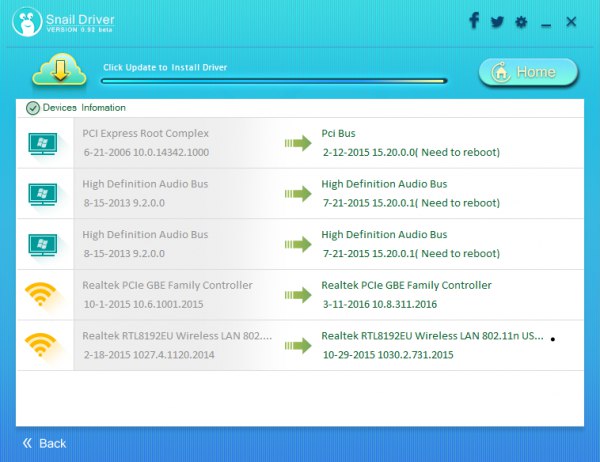Select 'Realtek RTL8192EU Wireless LAN 802.11n US...' new driver
600x462 pixels.
(432, 336)
